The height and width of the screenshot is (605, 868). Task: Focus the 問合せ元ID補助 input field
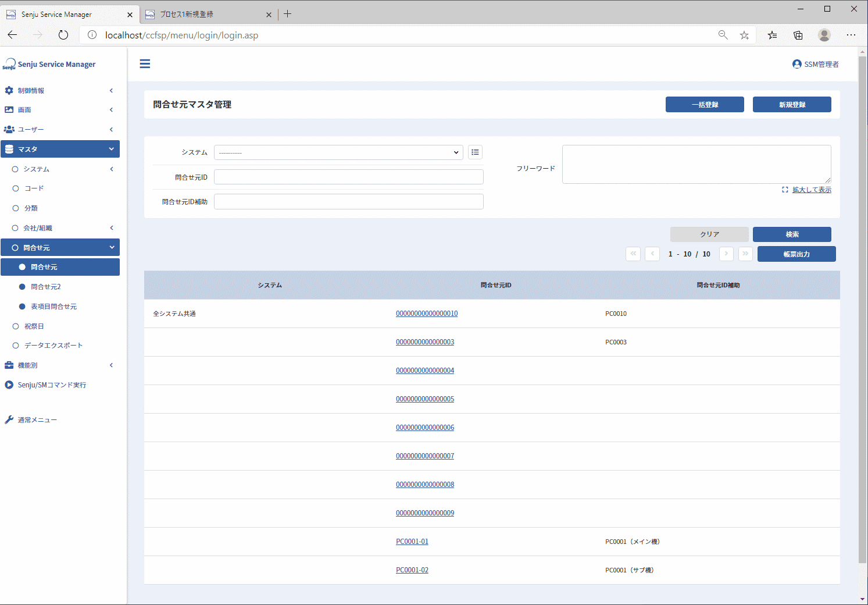[349, 201]
